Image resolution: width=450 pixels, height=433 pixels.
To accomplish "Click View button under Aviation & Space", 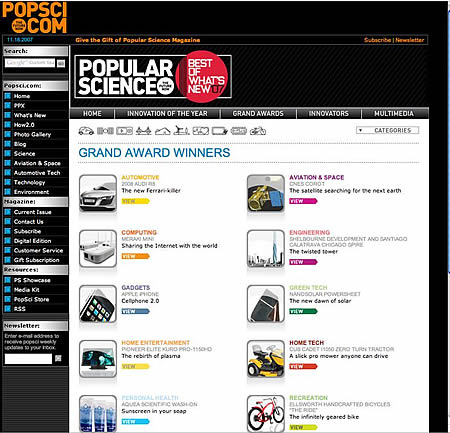I will [303, 201].
